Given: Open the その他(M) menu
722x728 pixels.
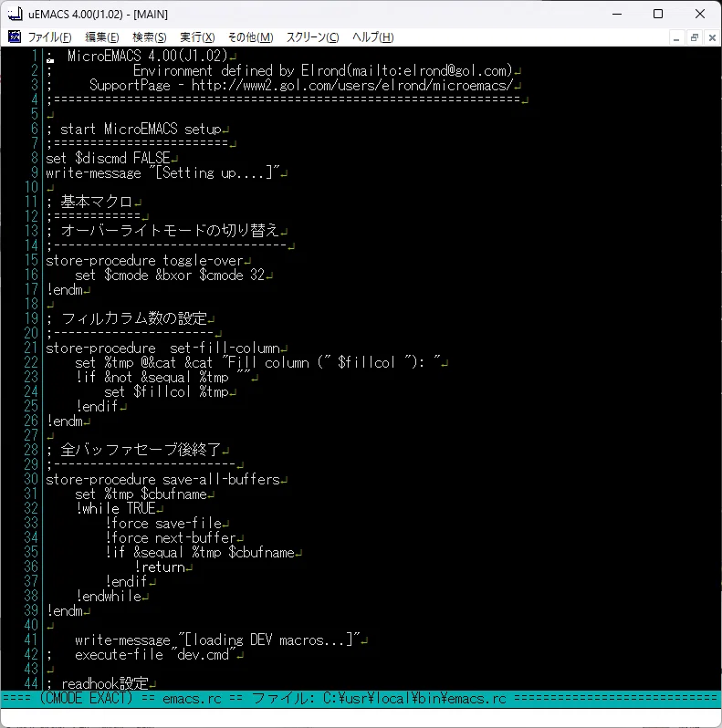Looking at the screenshot, I should [x=250, y=37].
